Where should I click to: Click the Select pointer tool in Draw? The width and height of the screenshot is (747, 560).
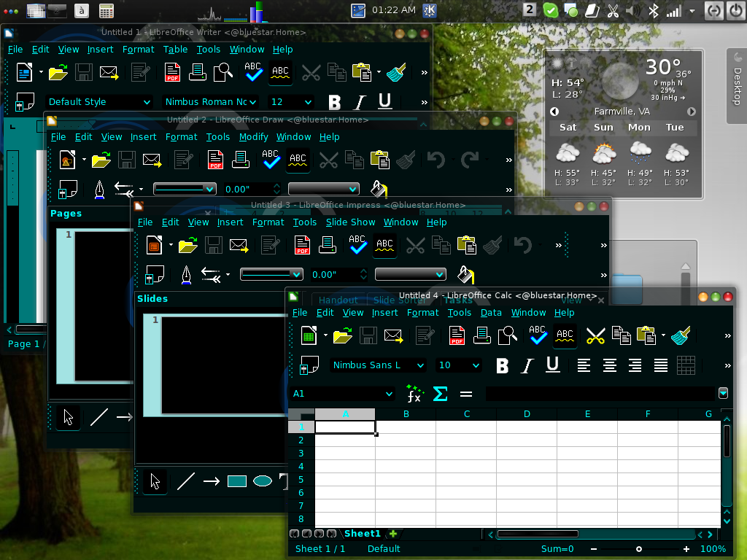point(69,418)
